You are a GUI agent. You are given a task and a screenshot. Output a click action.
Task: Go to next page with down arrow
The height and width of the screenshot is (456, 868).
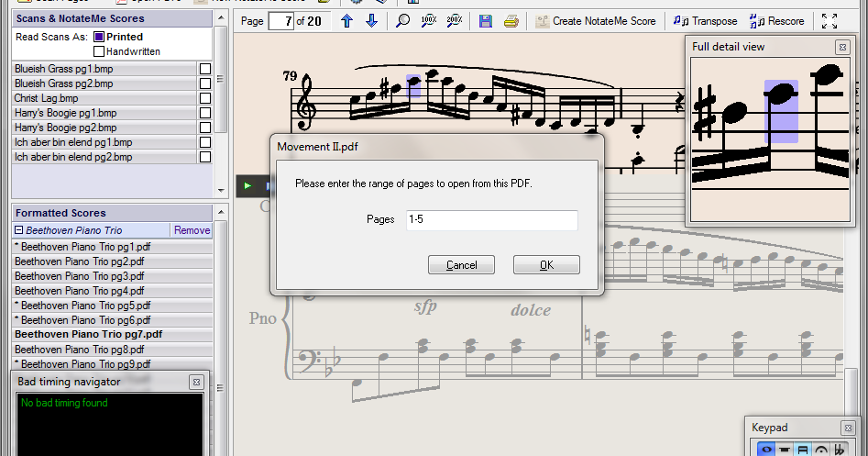371,21
